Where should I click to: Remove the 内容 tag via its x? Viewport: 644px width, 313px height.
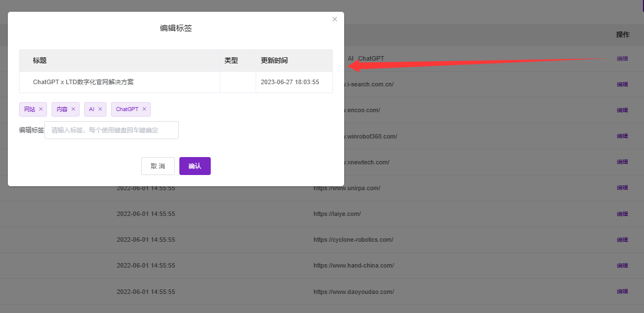73,109
